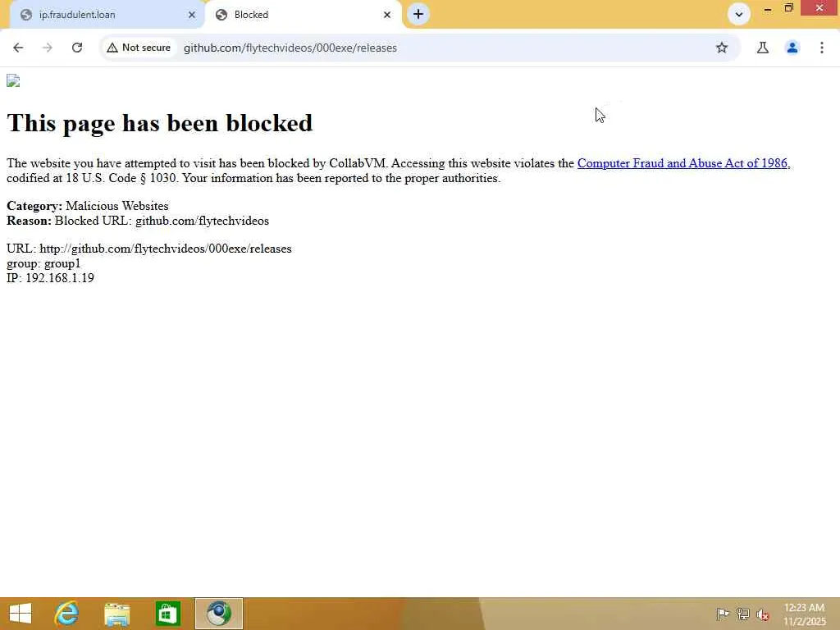
Task: Open Windows Store from taskbar
Action: point(167,614)
